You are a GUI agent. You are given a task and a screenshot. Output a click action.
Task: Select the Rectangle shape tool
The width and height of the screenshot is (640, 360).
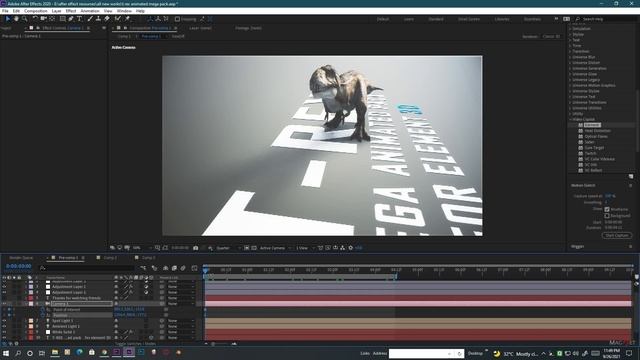[62, 19]
